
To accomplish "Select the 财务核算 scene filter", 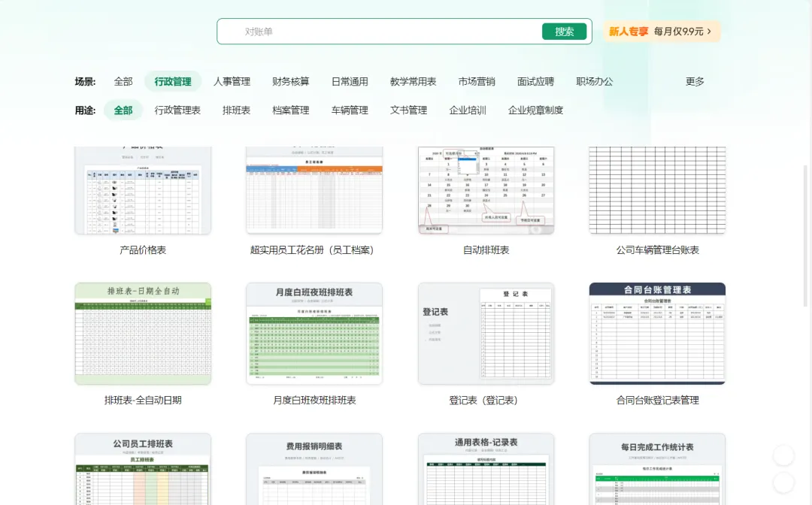I will 290,82.
